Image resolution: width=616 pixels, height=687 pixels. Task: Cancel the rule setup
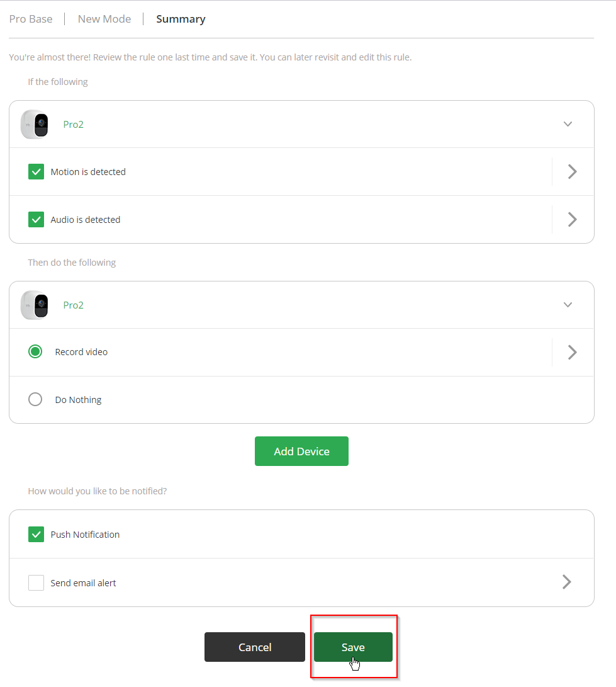[x=255, y=647]
